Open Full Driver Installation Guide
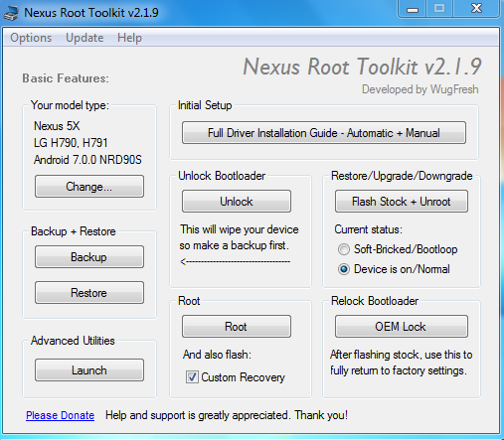 [x=324, y=133]
